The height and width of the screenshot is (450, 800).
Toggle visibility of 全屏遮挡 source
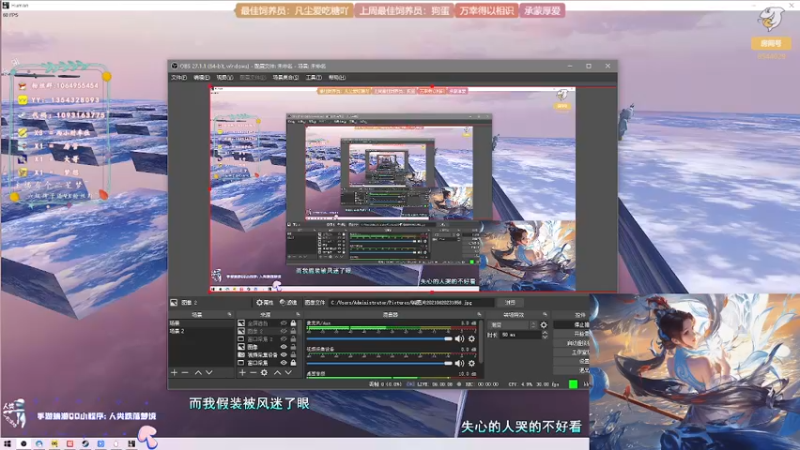(284, 323)
